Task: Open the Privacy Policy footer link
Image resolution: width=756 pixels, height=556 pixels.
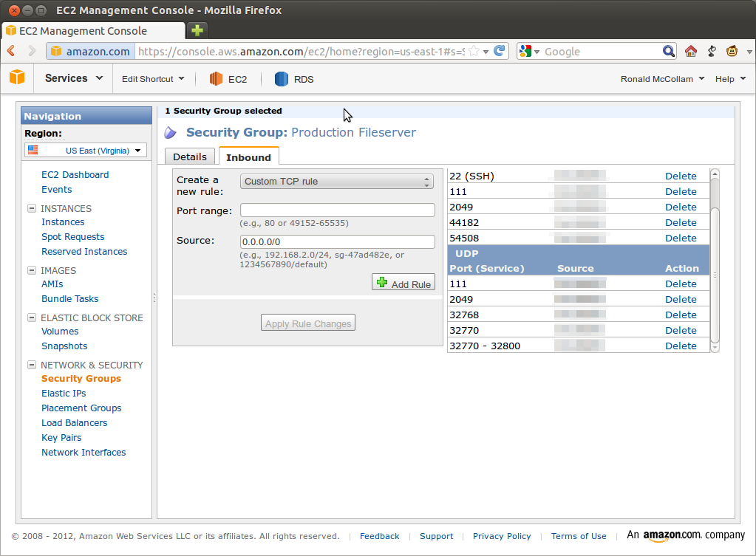Action: tap(502, 536)
